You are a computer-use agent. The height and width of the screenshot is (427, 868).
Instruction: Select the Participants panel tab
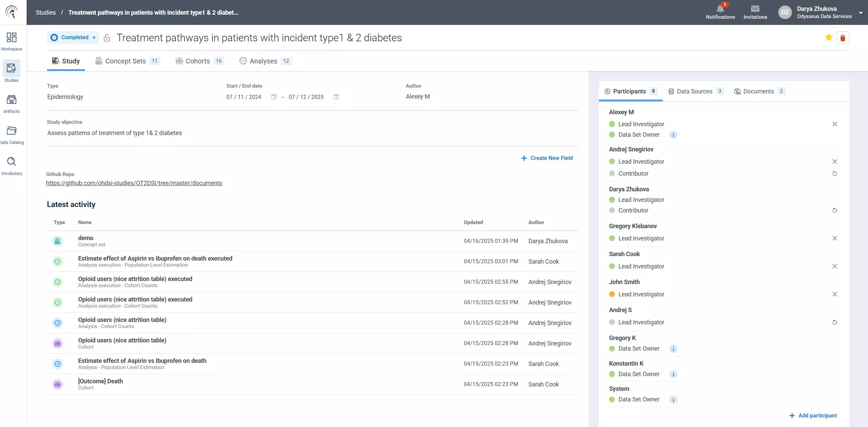[631, 91]
